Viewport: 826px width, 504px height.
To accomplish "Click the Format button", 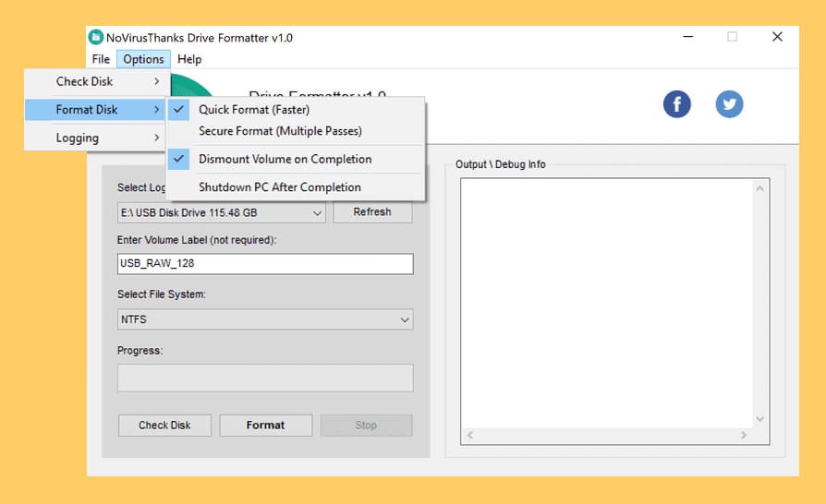I will click(265, 426).
